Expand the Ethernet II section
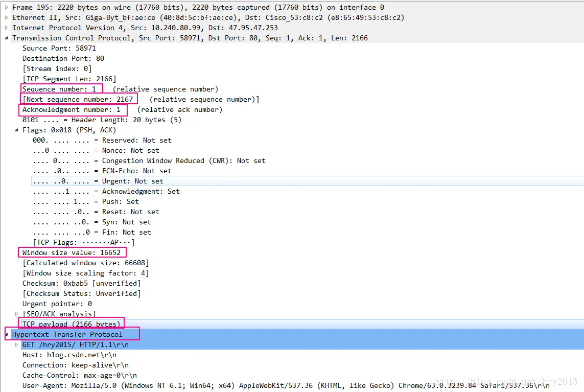 pyautogui.click(x=6, y=17)
